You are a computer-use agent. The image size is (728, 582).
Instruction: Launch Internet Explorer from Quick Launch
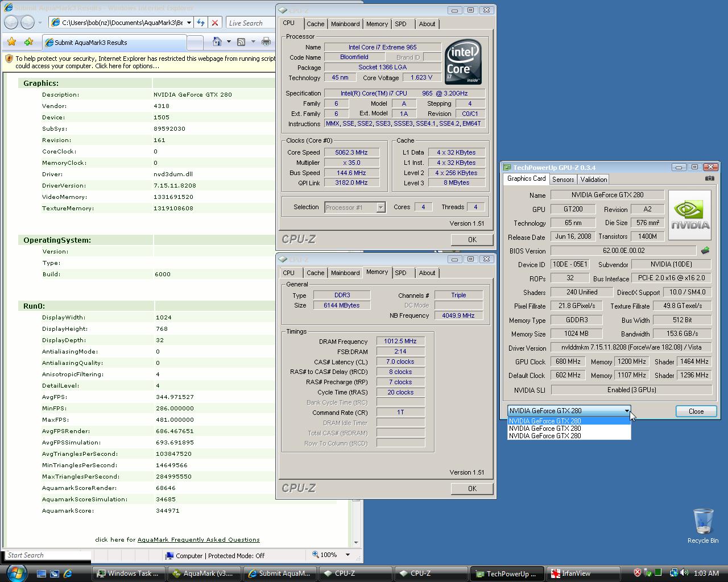68,573
